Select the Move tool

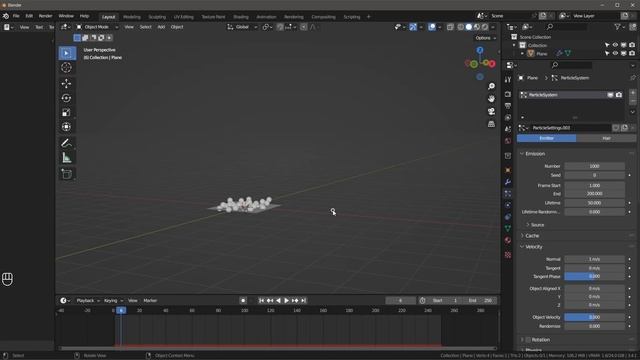(66, 84)
